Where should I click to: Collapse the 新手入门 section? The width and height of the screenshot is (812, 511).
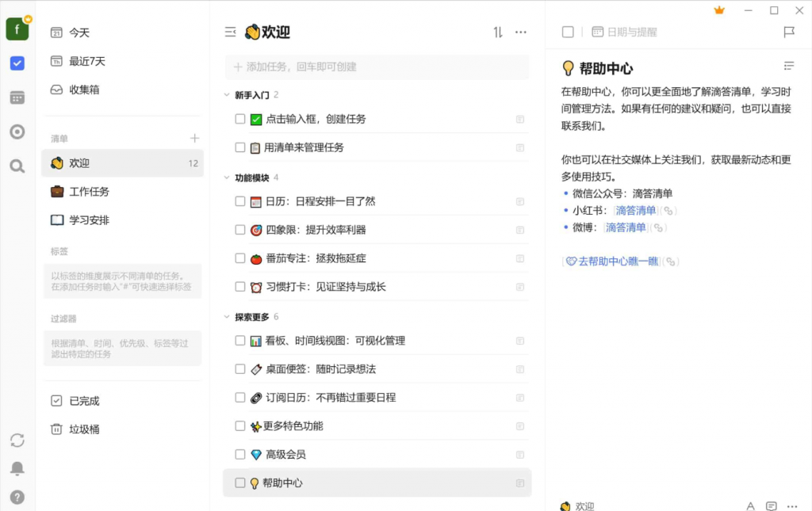tap(228, 95)
